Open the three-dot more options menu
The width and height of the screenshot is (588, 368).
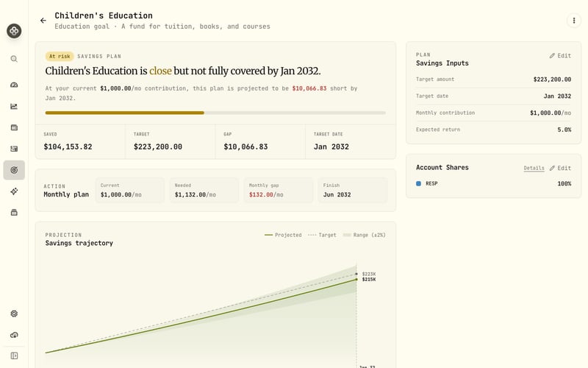(574, 21)
